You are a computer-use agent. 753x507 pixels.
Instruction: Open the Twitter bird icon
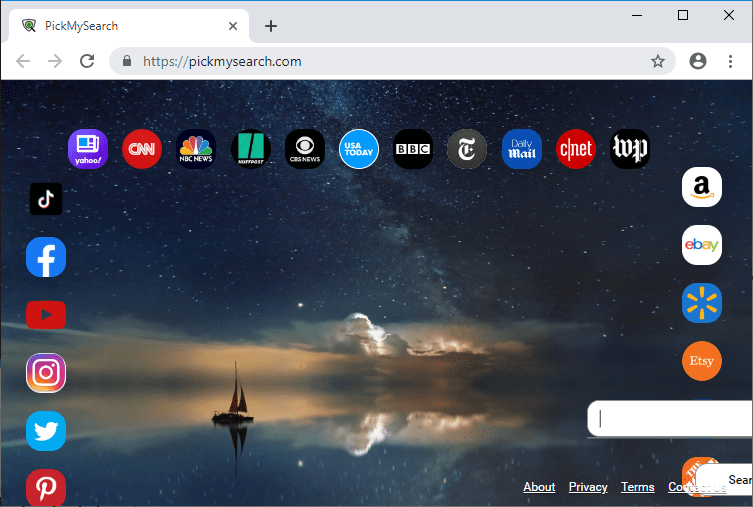point(46,431)
